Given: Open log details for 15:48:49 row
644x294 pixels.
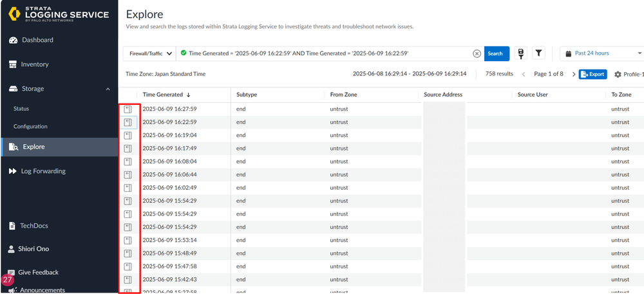Looking at the screenshot, I should [x=128, y=253].
